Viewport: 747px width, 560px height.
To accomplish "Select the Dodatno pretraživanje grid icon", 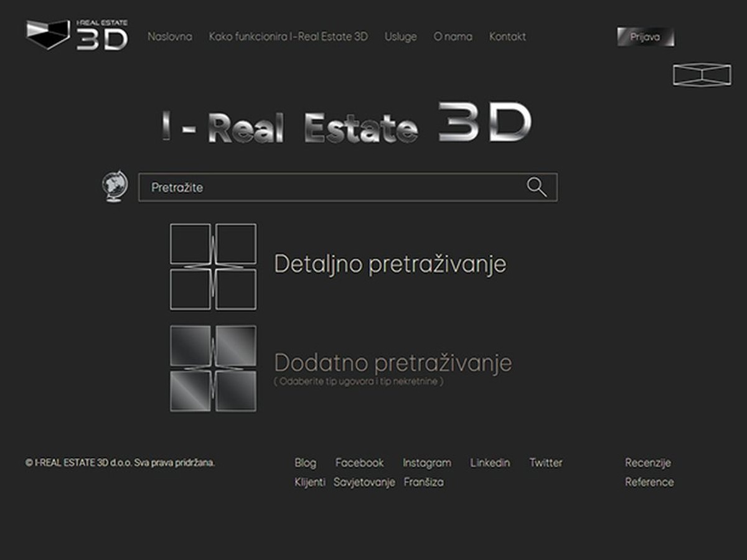I will 213,366.
